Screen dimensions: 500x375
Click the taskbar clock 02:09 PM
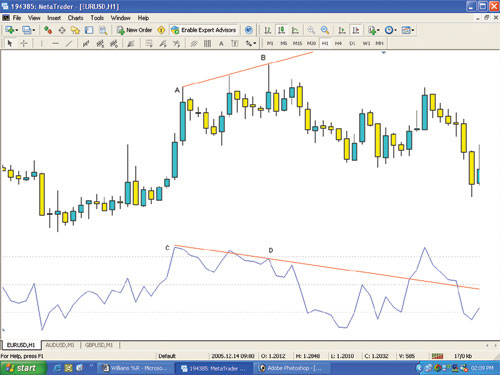pos(482,368)
